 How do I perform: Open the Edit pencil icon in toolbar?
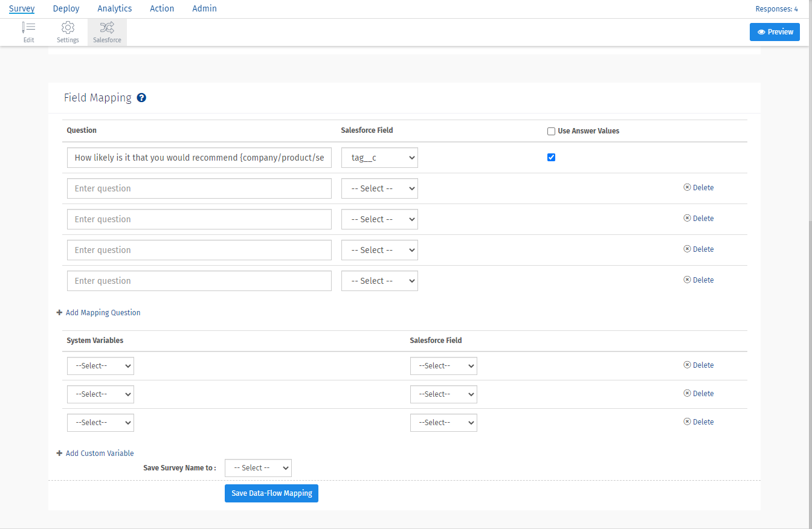[28, 28]
